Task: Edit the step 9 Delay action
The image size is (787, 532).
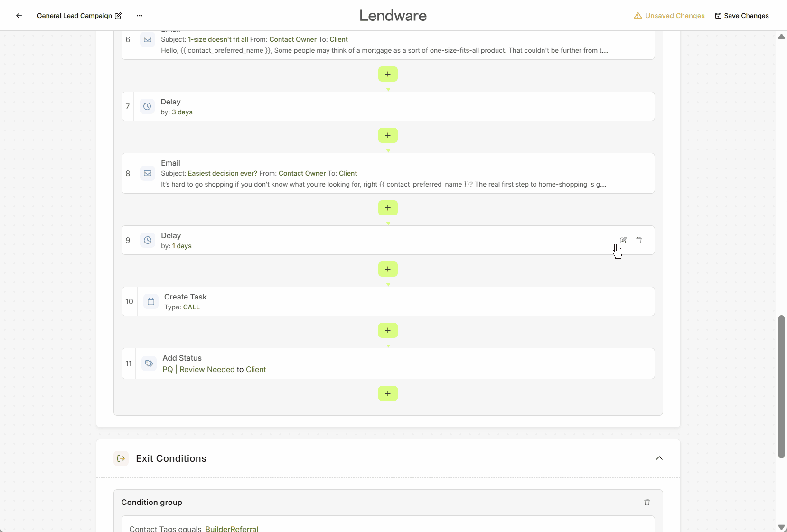Action: point(623,240)
